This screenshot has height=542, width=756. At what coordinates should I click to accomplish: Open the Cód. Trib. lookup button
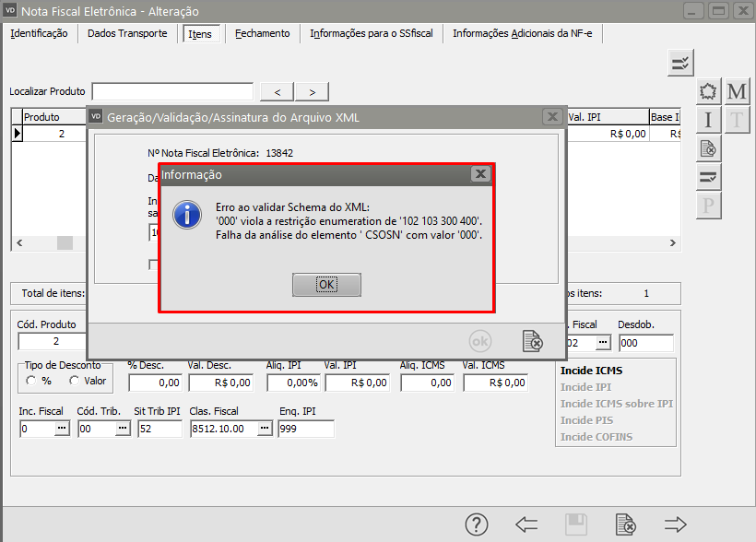coord(122,429)
